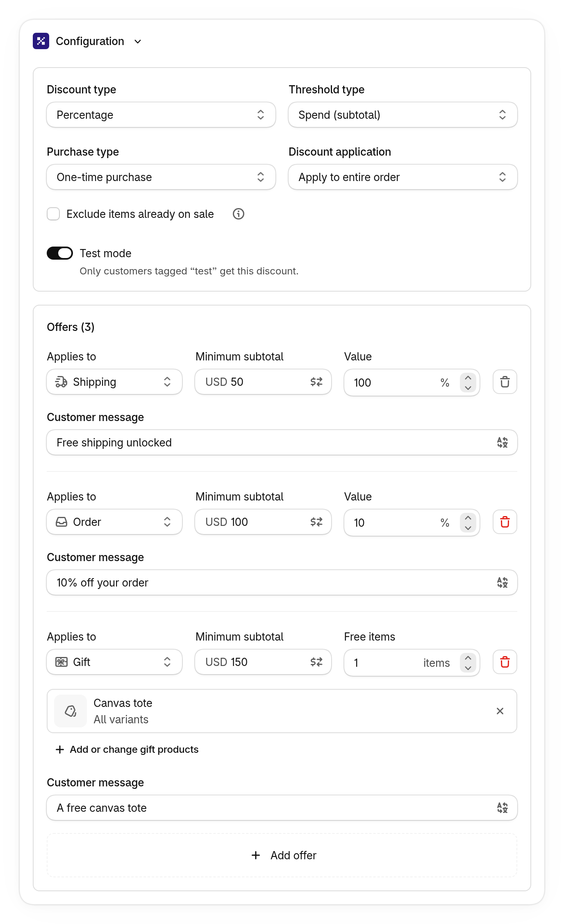The height and width of the screenshot is (924, 564).
Task: Check Exclude items already on sale
Action: pyautogui.click(x=53, y=214)
